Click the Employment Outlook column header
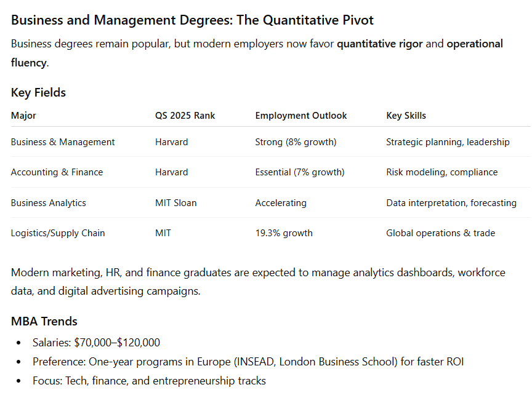The image size is (532, 406). 301,115
